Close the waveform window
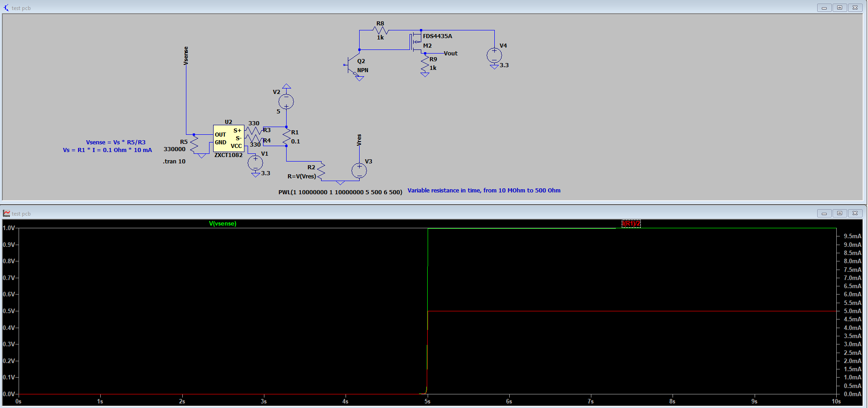868x408 pixels. point(855,213)
